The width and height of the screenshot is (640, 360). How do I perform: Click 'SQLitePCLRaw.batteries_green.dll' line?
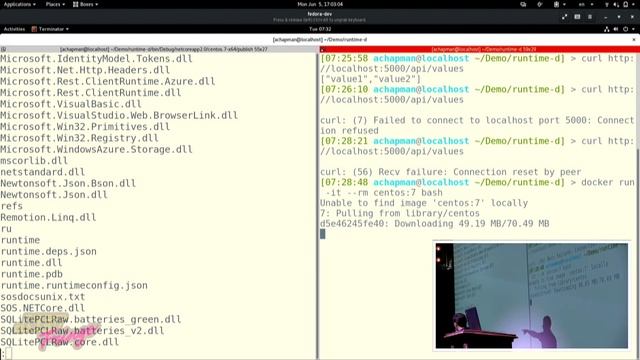[x=91, y=319]
